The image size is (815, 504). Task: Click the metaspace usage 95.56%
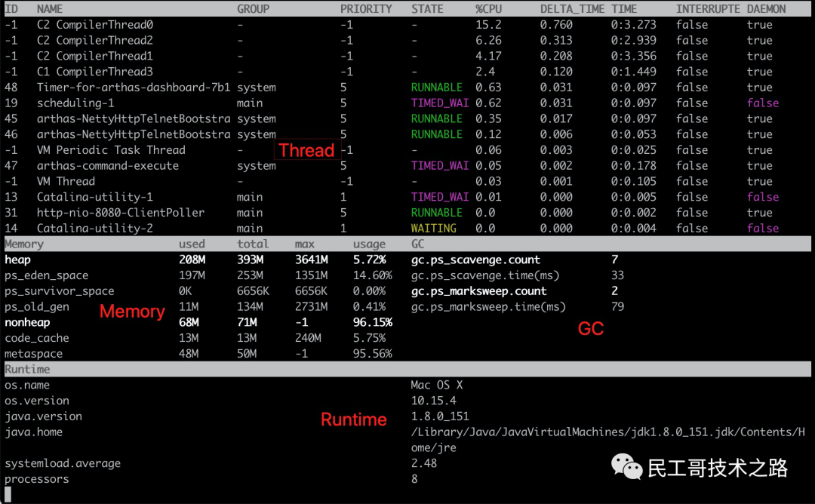[373, 354]
